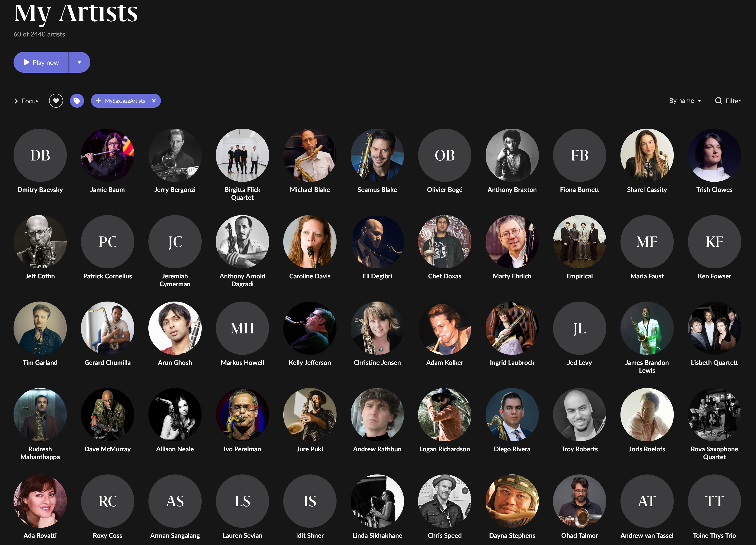The image size is (756, 545).
Task: Click the Play now button
Action: pyautogui.click(x=41, y=62)
